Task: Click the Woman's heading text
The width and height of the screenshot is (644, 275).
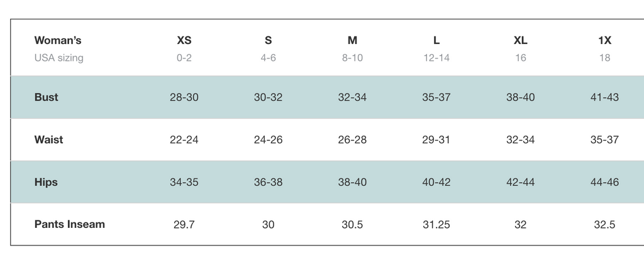Action: pos(58,40)
